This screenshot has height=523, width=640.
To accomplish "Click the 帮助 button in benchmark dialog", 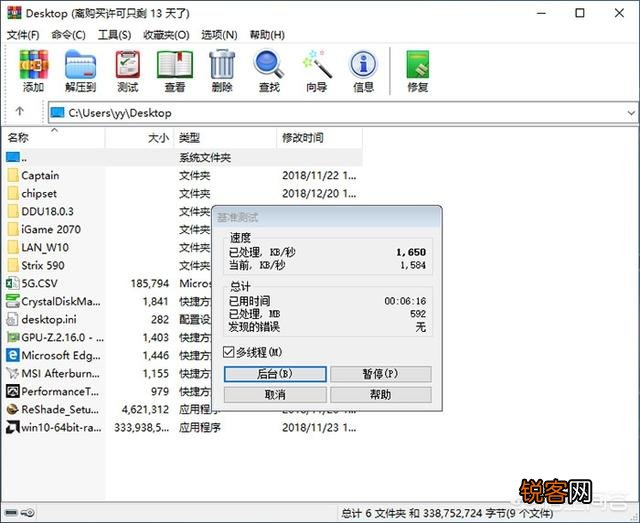I will coord(380,395).
